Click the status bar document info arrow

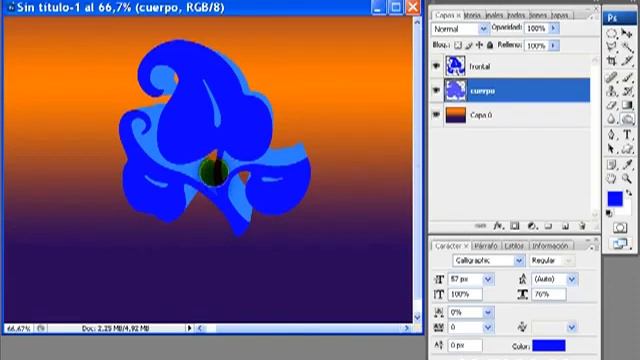189,328
